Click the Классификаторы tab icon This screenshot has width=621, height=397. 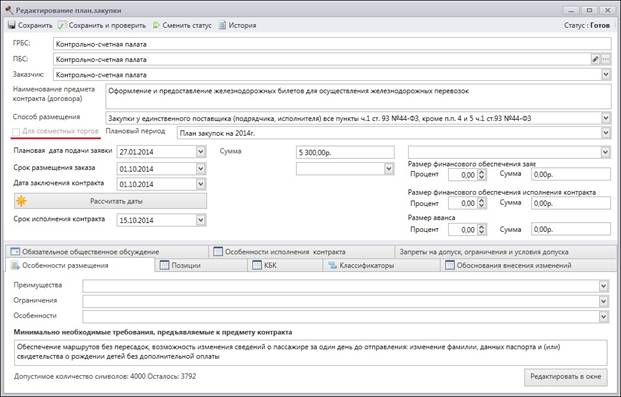332,265
